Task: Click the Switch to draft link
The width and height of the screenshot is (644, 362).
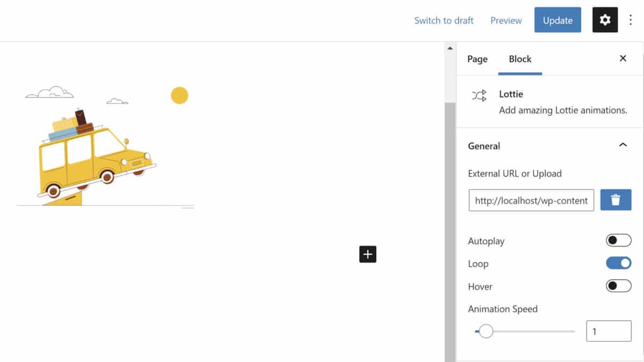Action: [x=443, y=20]
